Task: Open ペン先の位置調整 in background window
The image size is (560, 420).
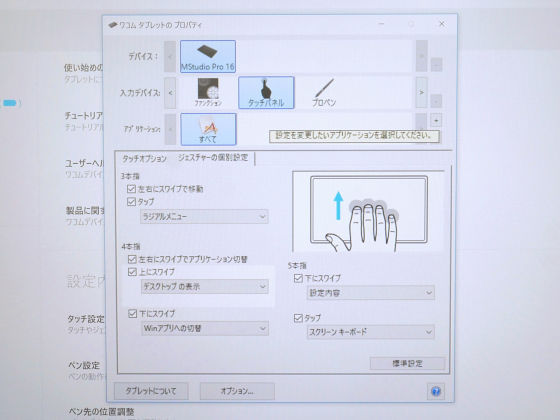Action: [101, 412]
